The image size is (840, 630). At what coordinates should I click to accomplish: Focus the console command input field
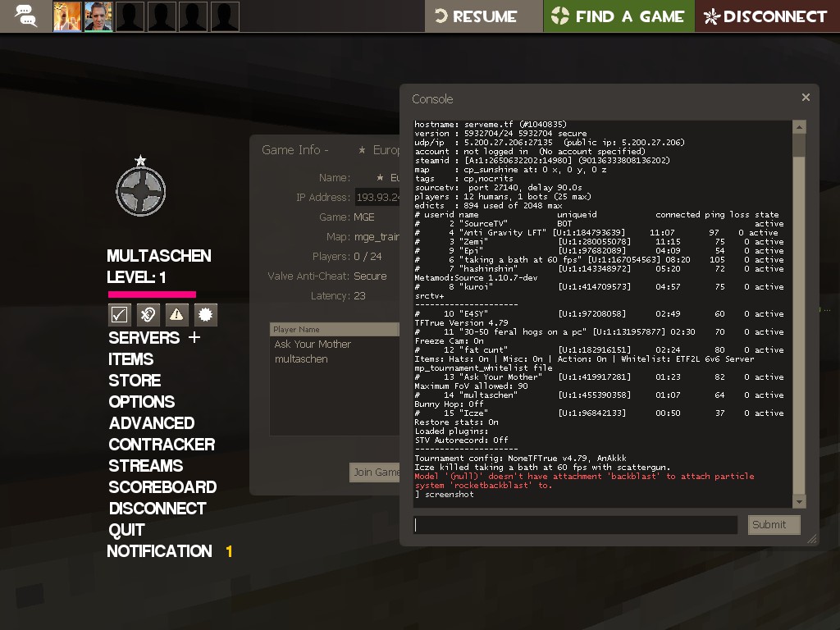click(x=575, y=525)
